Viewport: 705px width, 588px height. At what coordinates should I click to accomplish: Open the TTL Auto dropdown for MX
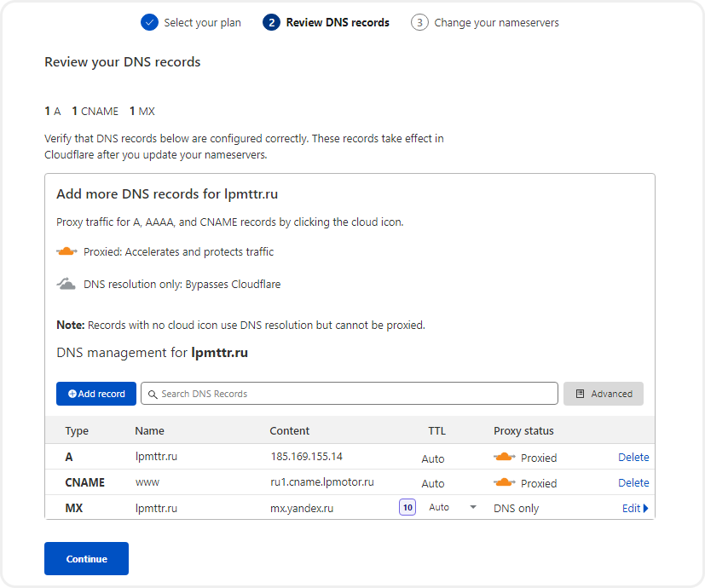coord(473,508)
